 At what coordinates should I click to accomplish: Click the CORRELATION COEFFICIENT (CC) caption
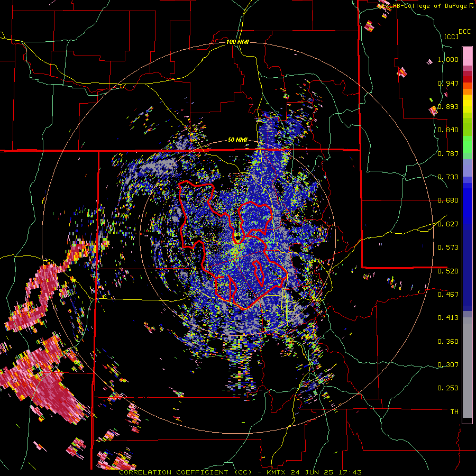tap(186, 472)
